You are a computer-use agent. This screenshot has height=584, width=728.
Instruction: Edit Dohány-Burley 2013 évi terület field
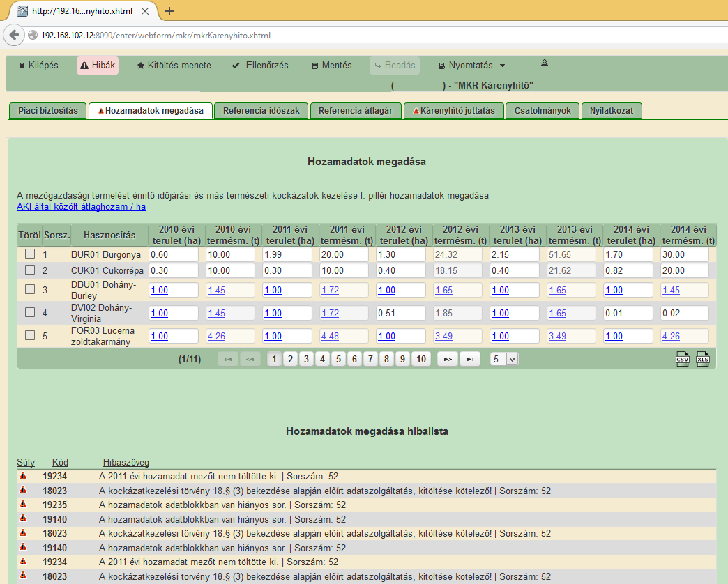click(515, 290)
